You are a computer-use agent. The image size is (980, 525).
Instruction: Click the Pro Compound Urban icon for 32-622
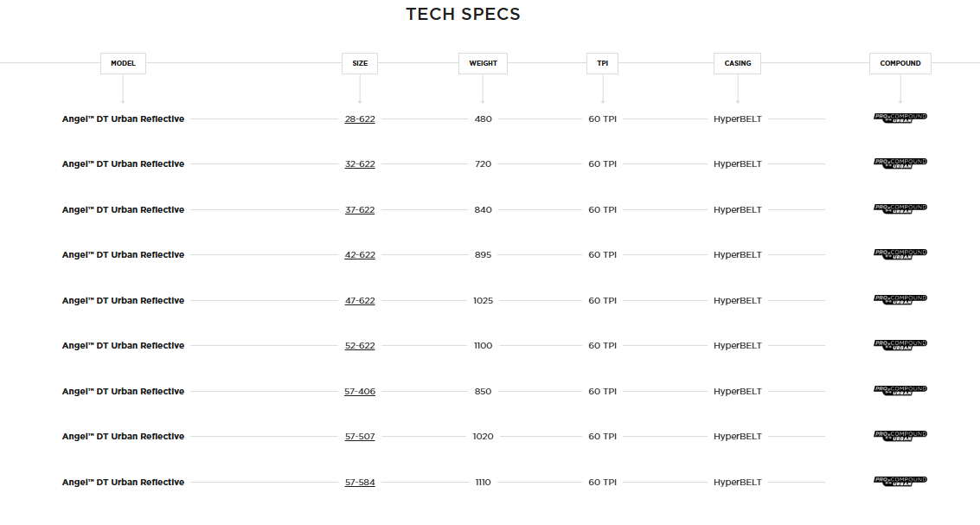[900, 163]
